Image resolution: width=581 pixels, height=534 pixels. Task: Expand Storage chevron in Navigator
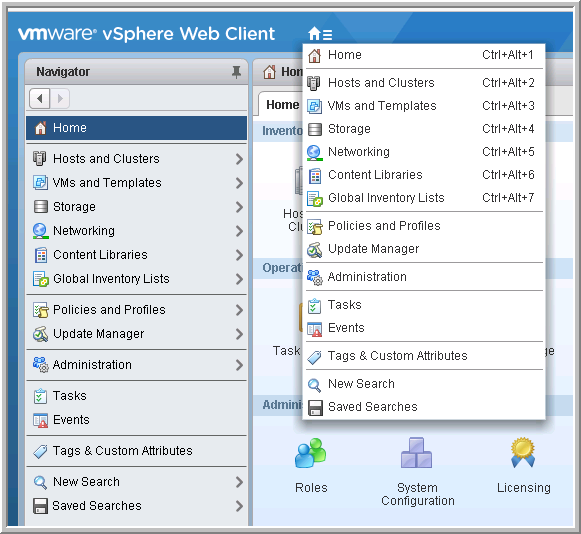[239, 207]
